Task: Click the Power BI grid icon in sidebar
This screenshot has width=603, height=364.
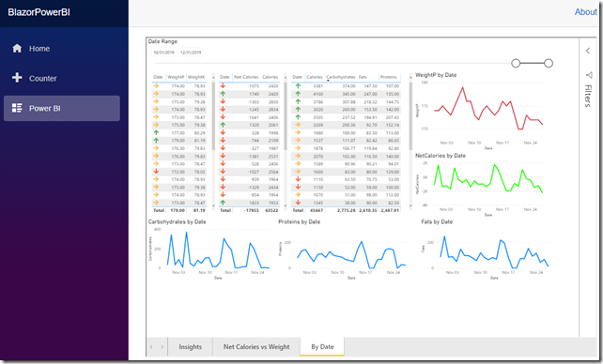Action: [x=17, y=108]
